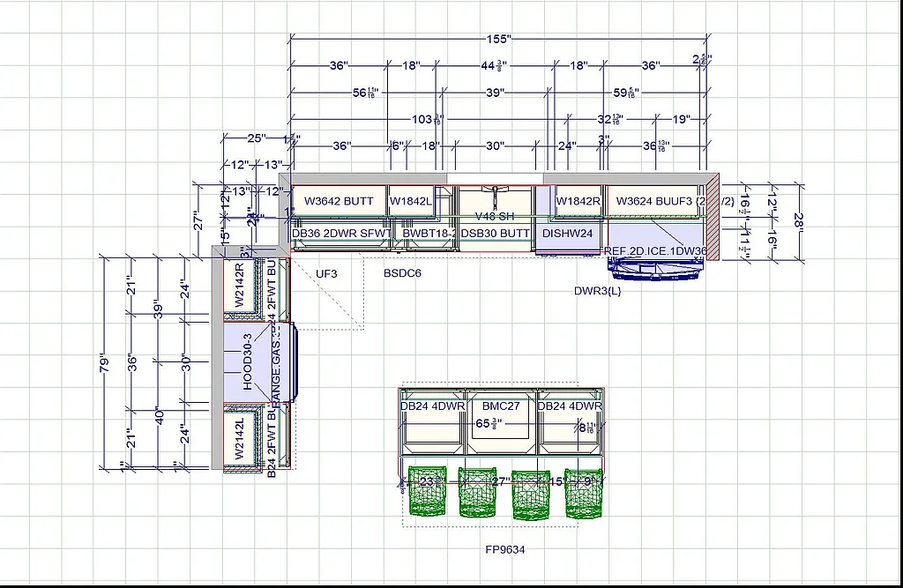This screenshot has height=588, width=903.
Task: Select the BSDC6 label
Action: tap(402, 273)
